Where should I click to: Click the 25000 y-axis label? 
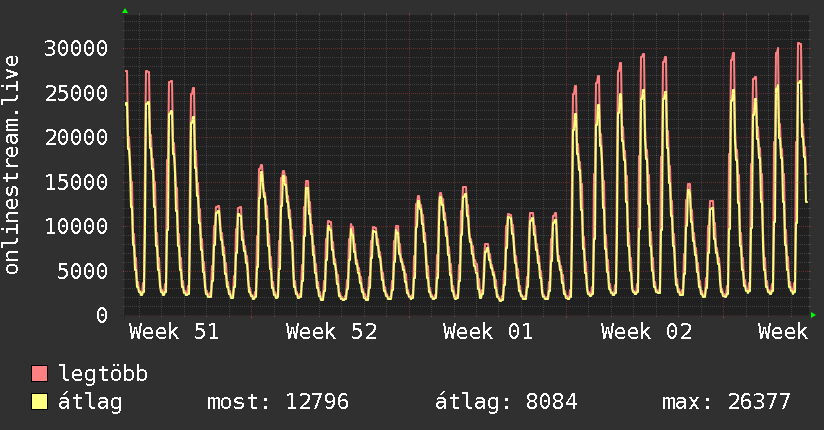76,94
